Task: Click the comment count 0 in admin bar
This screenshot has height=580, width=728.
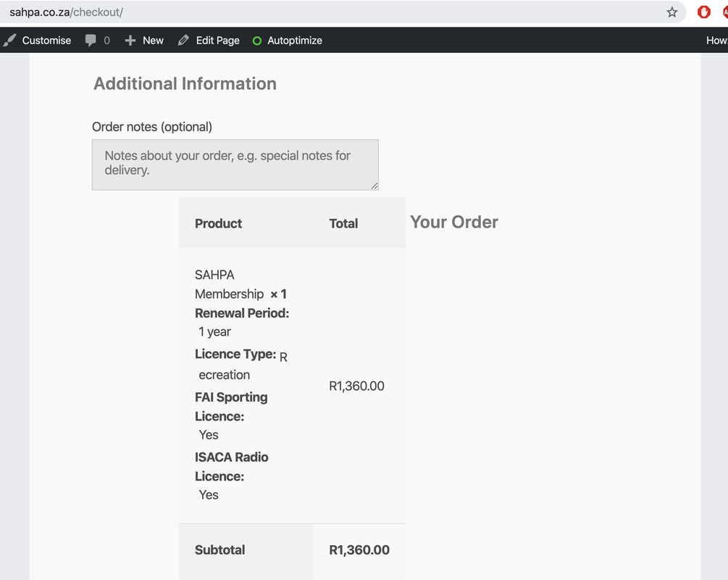Action: [106, 41]
